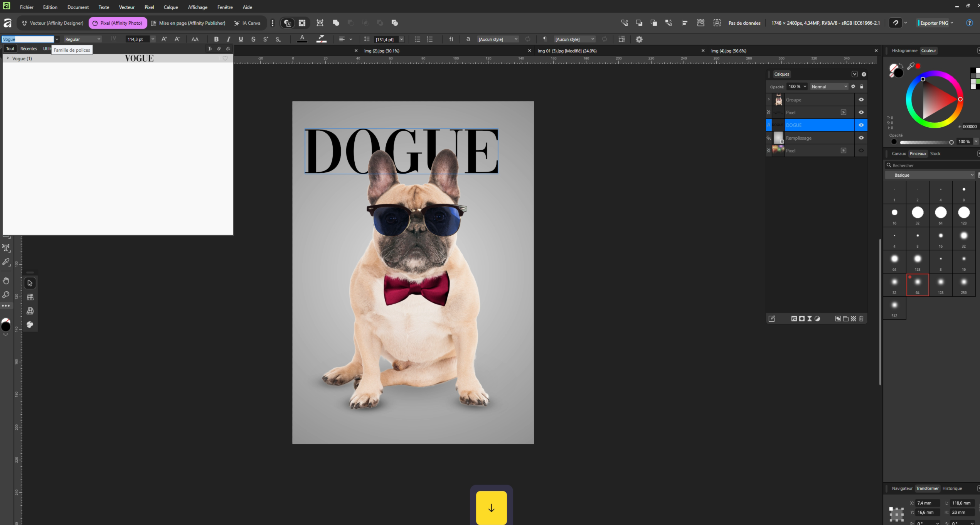The image size is (980, 525).
Task: Open the Calque menu
Action: [170, 7]
